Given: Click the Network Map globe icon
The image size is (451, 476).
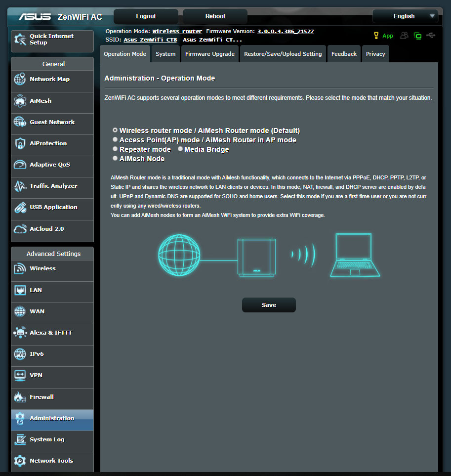Looking at the screenshot, I should click(20, 79).
